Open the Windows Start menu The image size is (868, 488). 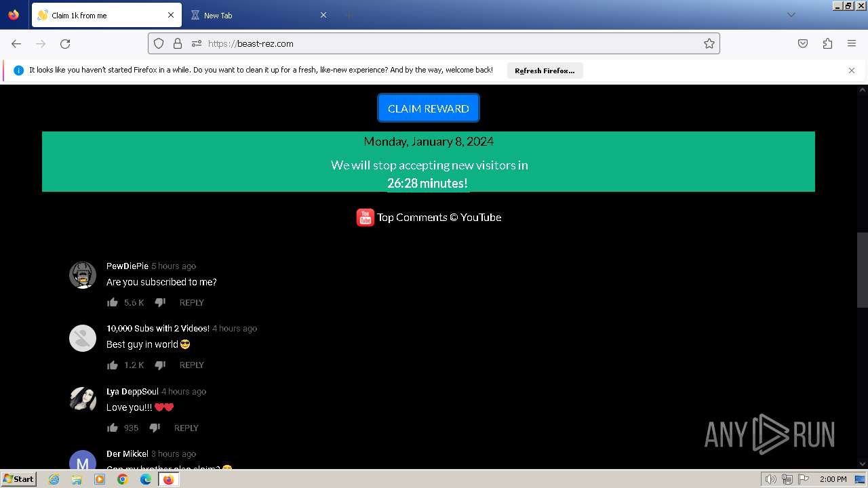point(19,479)
